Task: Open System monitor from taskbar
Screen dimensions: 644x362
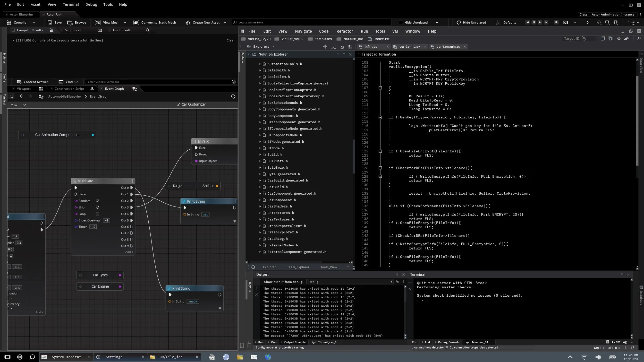Action: [x=66, y=357]
